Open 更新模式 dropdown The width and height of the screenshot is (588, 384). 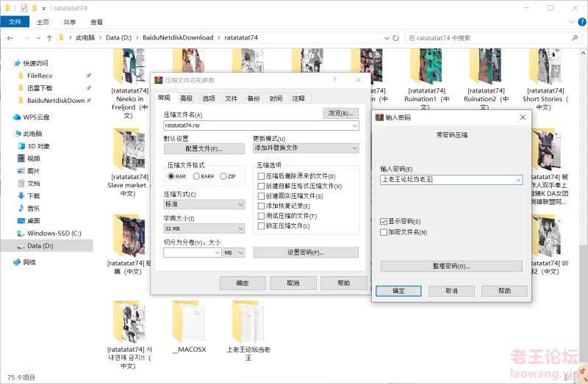306,148
